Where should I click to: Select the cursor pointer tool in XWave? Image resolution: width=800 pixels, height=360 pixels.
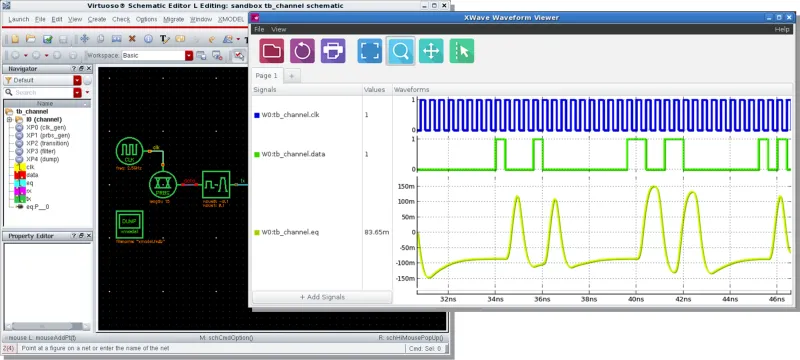point(462,50)
